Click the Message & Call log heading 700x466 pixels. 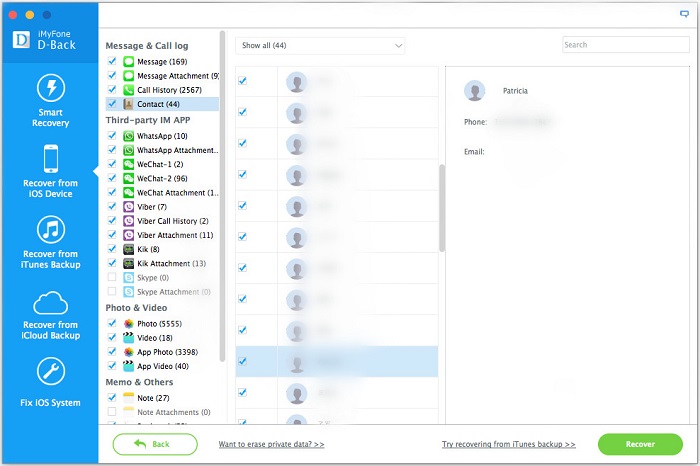[x=147, y=46]
